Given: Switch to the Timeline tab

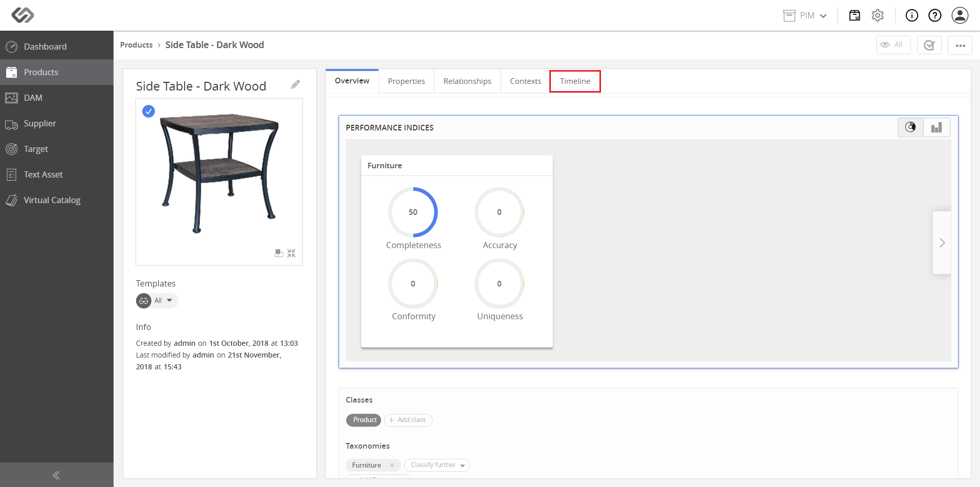Looking at the screenshot, I should 575,81.
